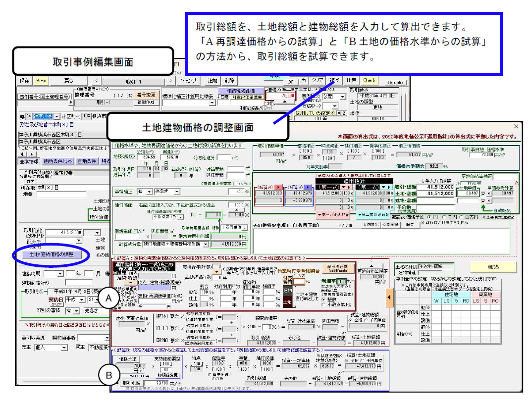Select 千円単位 for 試算・土地総額
The image size is (532, 400).
363,361
